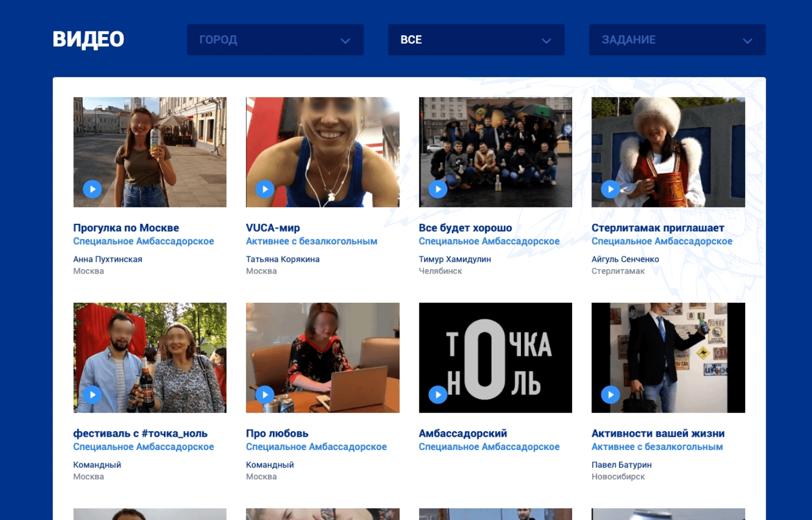Click the chevron in the ЗАДАНИЕ dropdown
The width and height of the screenshot is (812, 520).
[x=748, y=41]
